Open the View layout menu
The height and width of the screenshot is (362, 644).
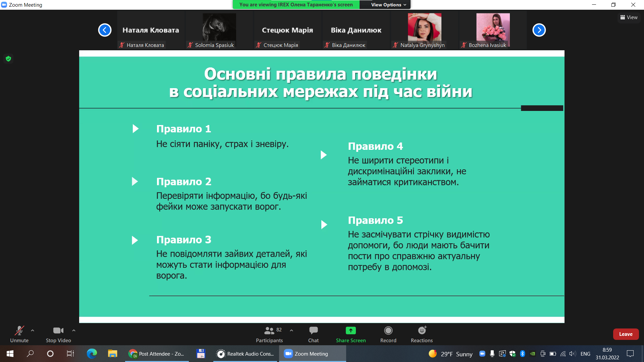(x=629, y=17)
